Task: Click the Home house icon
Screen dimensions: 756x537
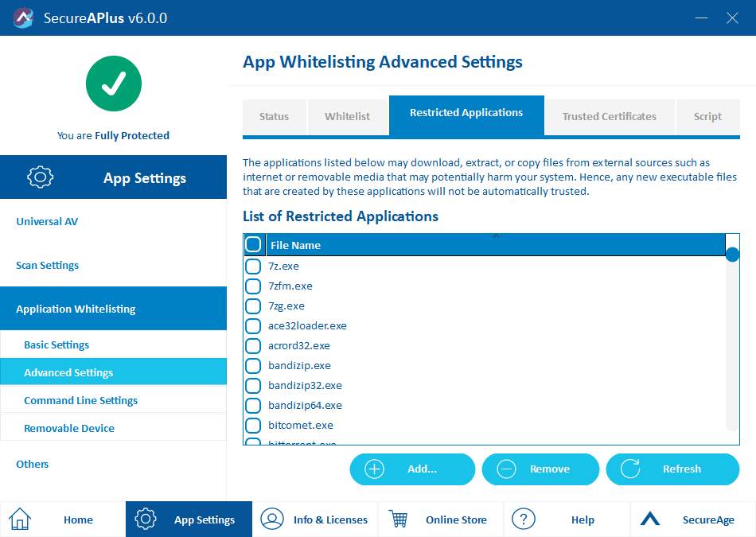Action: tap(20, 519)
